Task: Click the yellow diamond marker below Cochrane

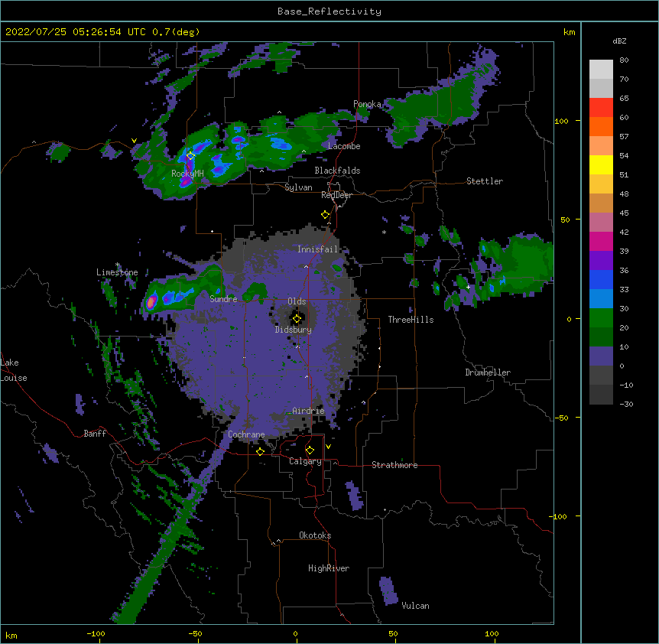Action: pyautogui.click(x=260, y=451)
